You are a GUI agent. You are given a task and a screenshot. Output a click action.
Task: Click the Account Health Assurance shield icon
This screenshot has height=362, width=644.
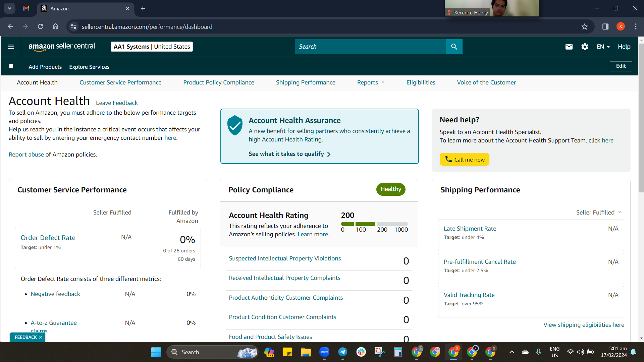pyautogui.click(x=235, y=125)
